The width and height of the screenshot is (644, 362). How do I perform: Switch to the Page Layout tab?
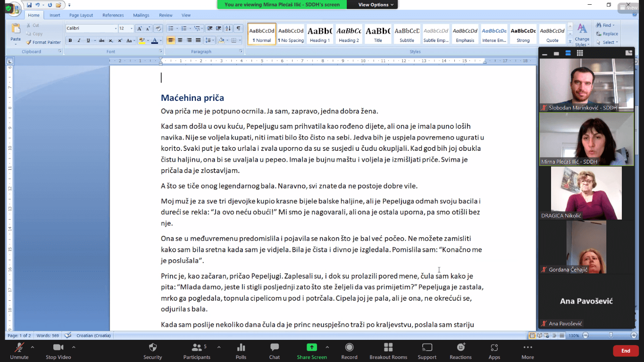tap(81, 15)
